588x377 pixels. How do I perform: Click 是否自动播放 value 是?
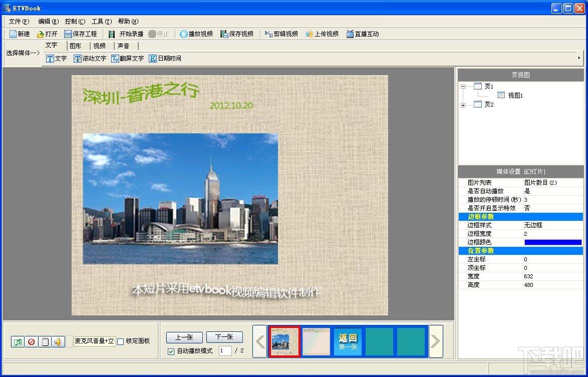point(527,191)
